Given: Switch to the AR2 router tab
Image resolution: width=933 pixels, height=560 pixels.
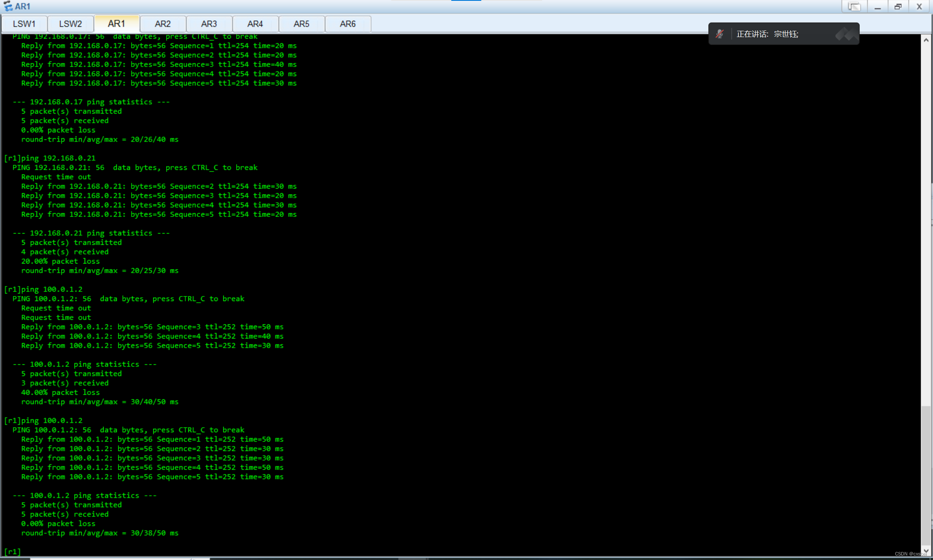Looking at the screenshot, I should [x=163, y=24].
